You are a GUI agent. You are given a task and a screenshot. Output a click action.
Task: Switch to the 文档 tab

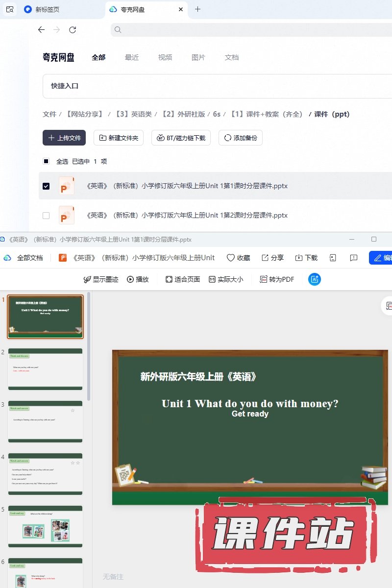(x=232, y=57)
